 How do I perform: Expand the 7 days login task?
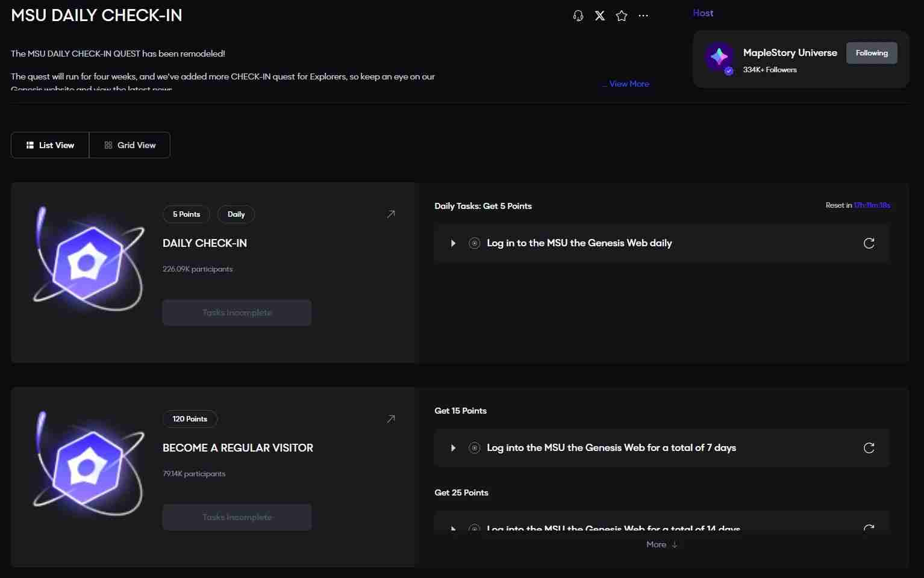click(453, 448)
